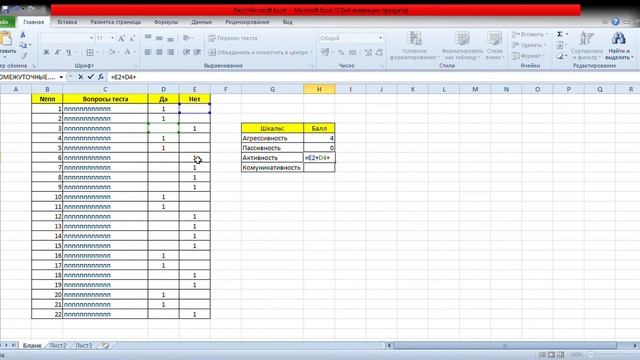The width and height of the screenshot is (640, 360).
Task: Click Merge and Center (Объединить и поместить в центре)
Action: tap(258, 52)
